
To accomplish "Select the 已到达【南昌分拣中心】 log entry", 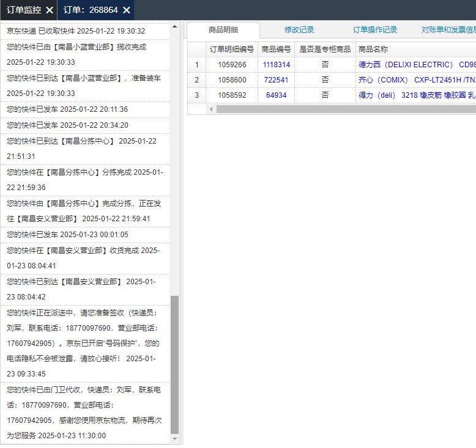I will click(x=85, y=149).
